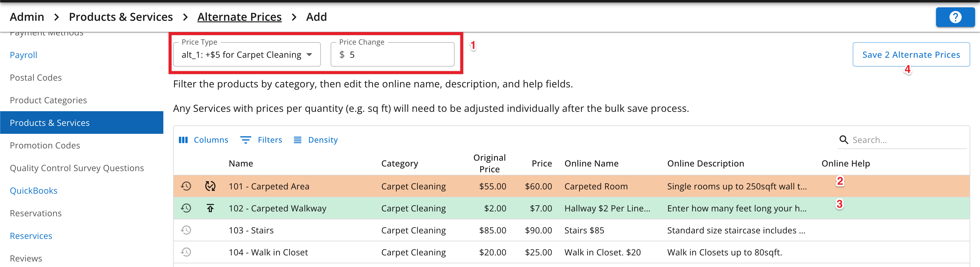Select Products & Services in the sidebar
The height and width of the screenshot is (267, 980).
(82, 123)
